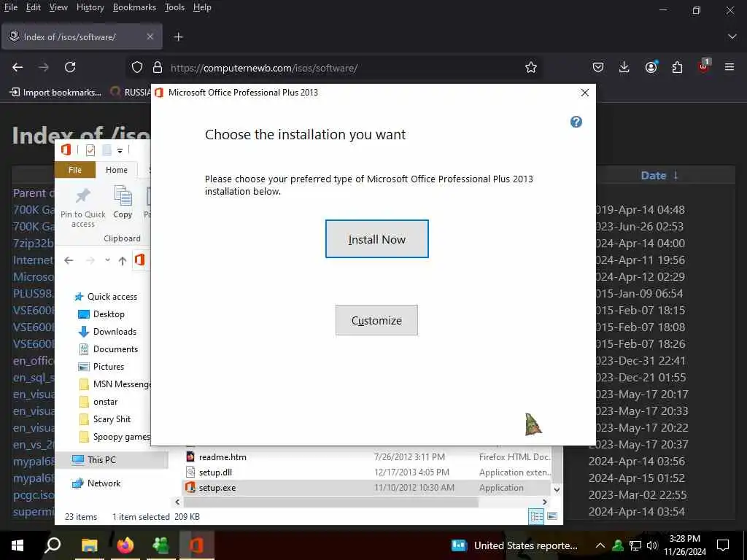The width and height of the screenshot is (747, 560).
Task: Open the Firefox History menu
Action: tap(90, 7)
